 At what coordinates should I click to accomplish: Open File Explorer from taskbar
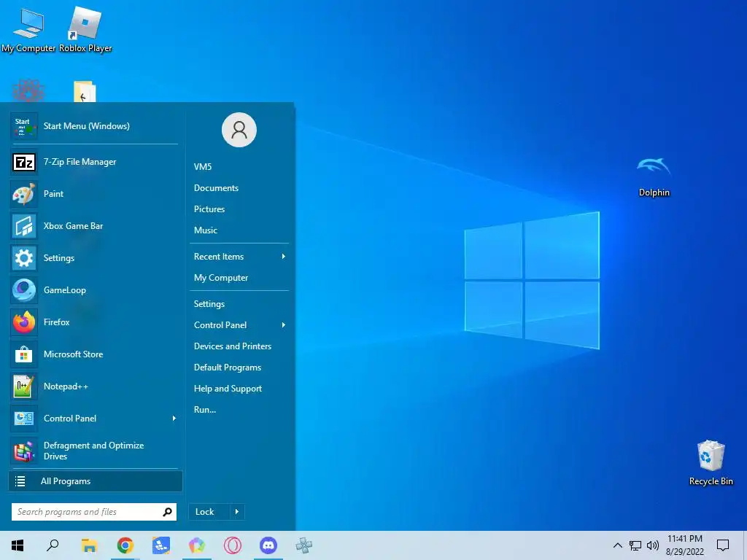click(89, 545)
